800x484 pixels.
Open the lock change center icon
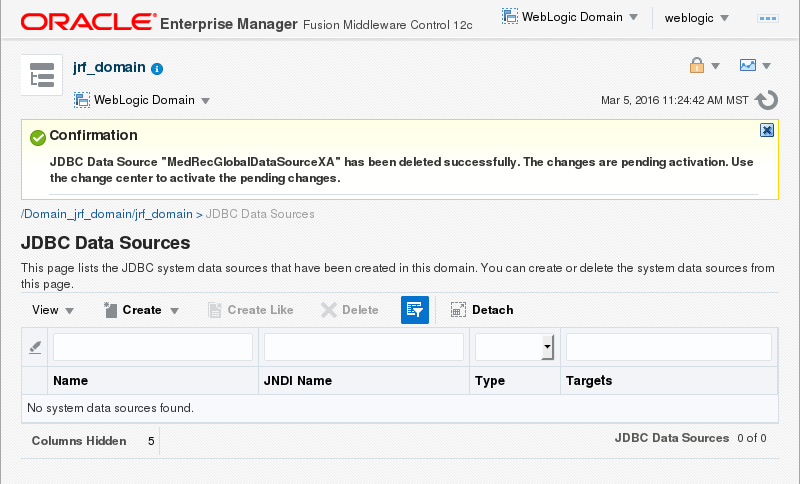click(697, 66)
